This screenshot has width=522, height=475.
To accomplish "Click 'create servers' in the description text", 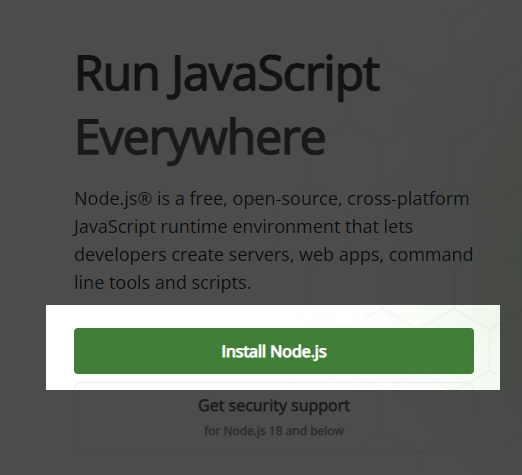I will [232, 255].
